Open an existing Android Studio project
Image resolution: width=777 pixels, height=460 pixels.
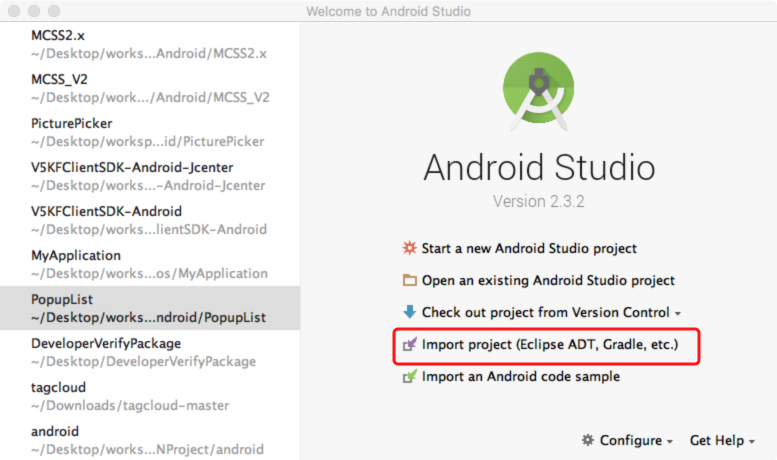click(548, 281)
